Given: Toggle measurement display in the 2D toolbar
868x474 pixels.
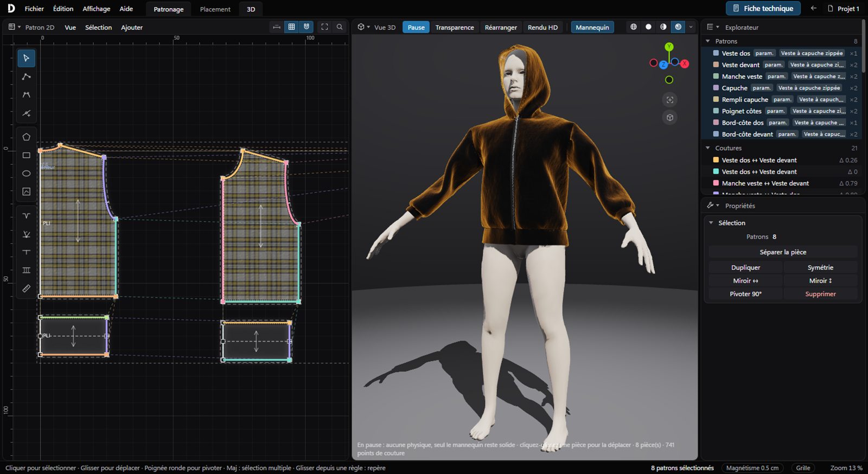Looking at the screenshot, I should click(277, 27).
